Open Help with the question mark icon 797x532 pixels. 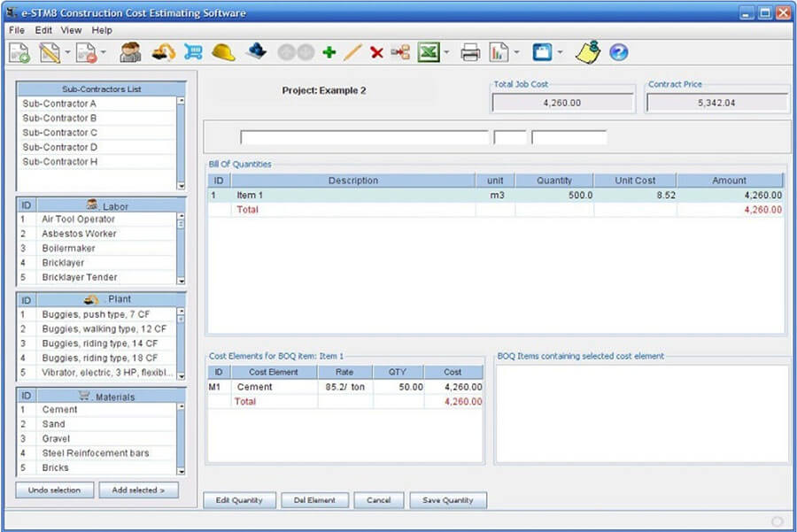click(x=617, y=52)
